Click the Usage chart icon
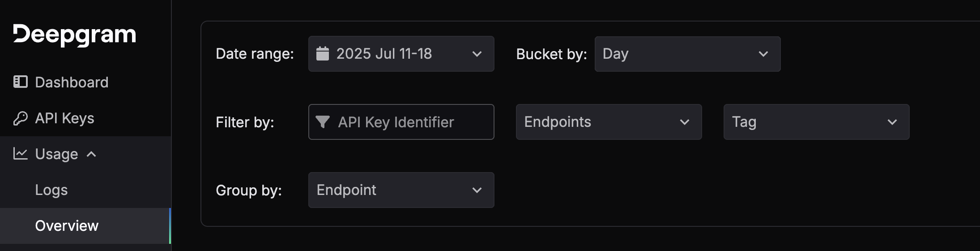The height and width of the screenshot is (251, 980). click(x=21, y=154)
